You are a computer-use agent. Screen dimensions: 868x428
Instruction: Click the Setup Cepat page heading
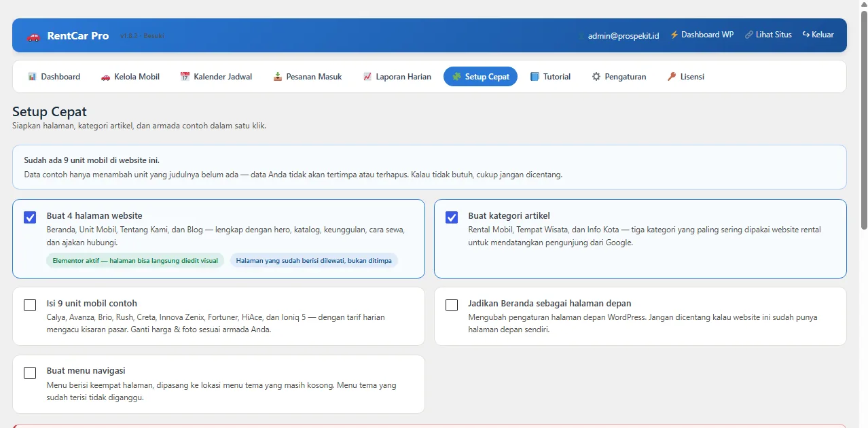pyautogui.click(x=50, y=111)
